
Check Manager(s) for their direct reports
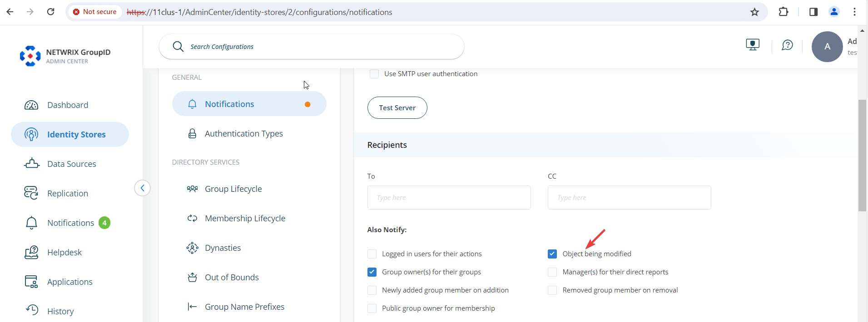click(552, 272)
